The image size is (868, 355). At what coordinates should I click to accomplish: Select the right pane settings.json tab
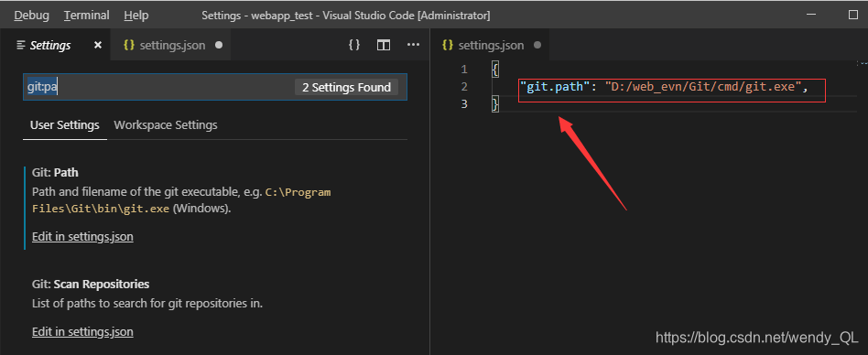tap(491, 46)
